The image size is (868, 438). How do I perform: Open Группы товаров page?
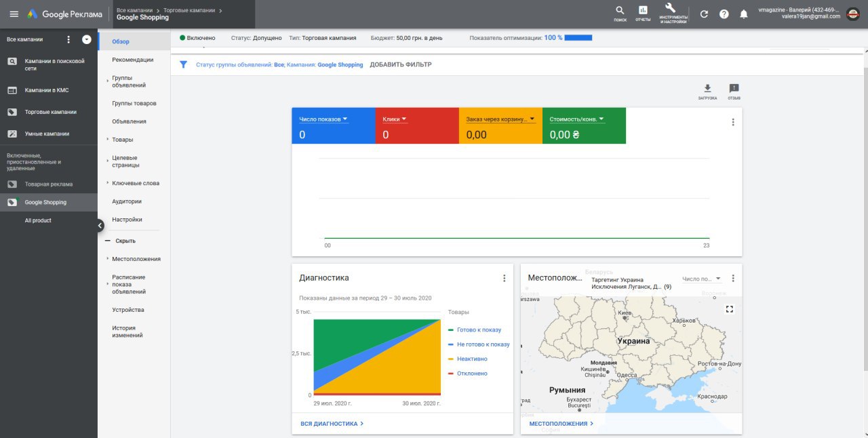pyautogui.click(x=134, y=103)
